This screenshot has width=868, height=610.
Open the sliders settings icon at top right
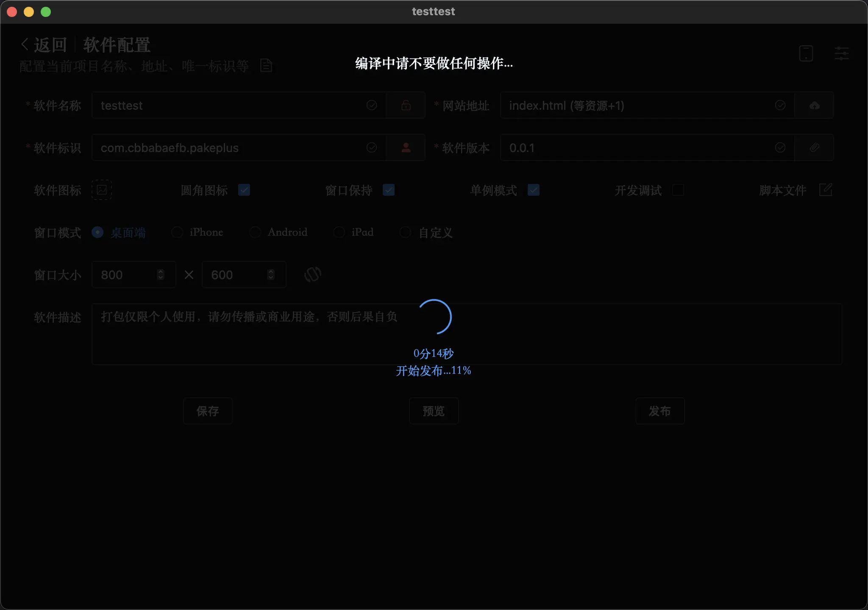click(x=841, y=54)
